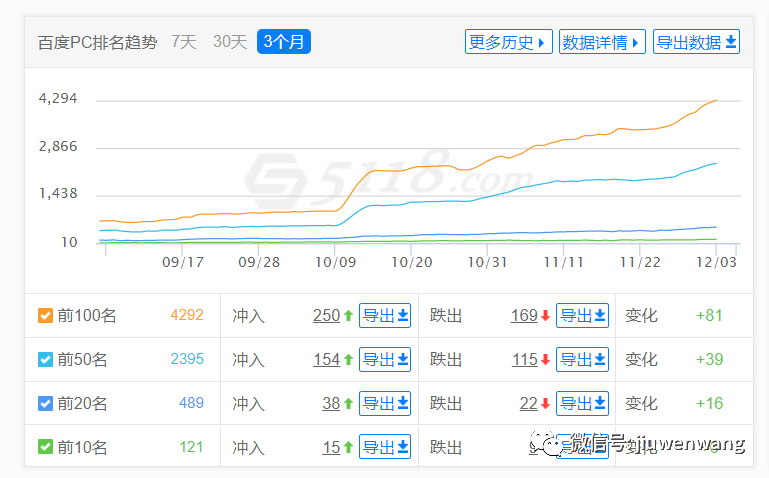Open the 169 跌出 keywords link

pos(524,315)
